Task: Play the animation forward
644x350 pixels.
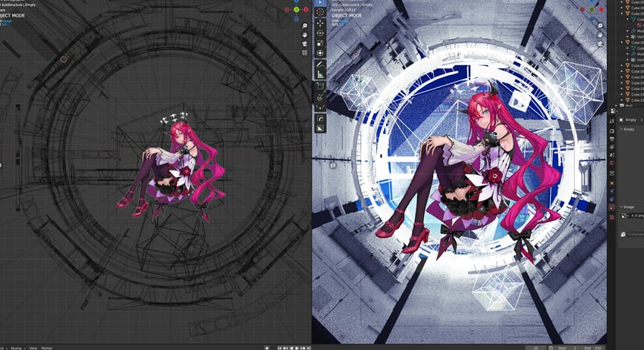Action: click(x=297, y=348)
